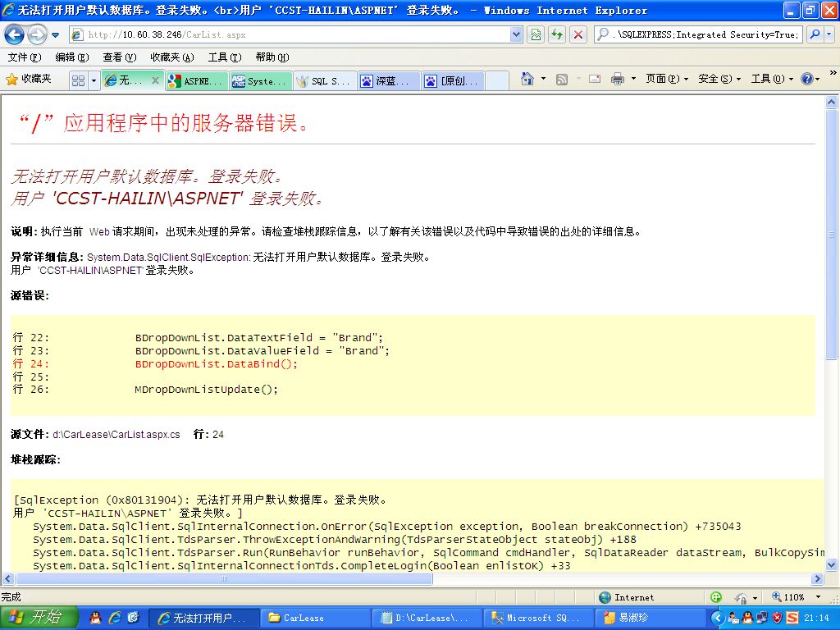The image size is (840, 630).
Task: Switch to the Syste... tab
Action: click(260, 81)
